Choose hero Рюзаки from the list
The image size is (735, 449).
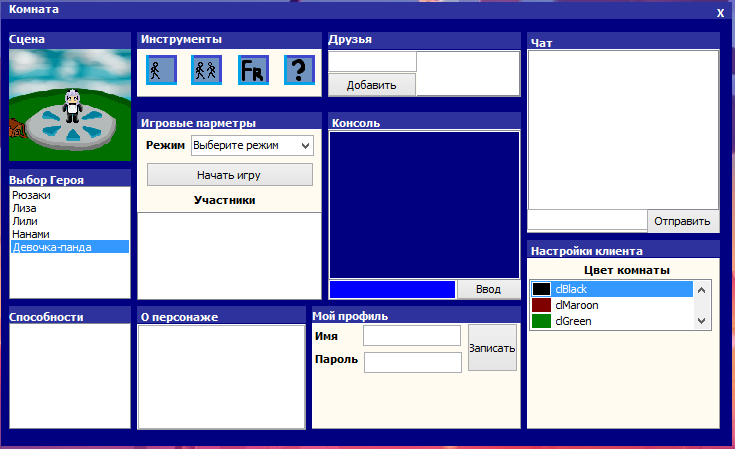pyautogui.click(x=70, y=195)
